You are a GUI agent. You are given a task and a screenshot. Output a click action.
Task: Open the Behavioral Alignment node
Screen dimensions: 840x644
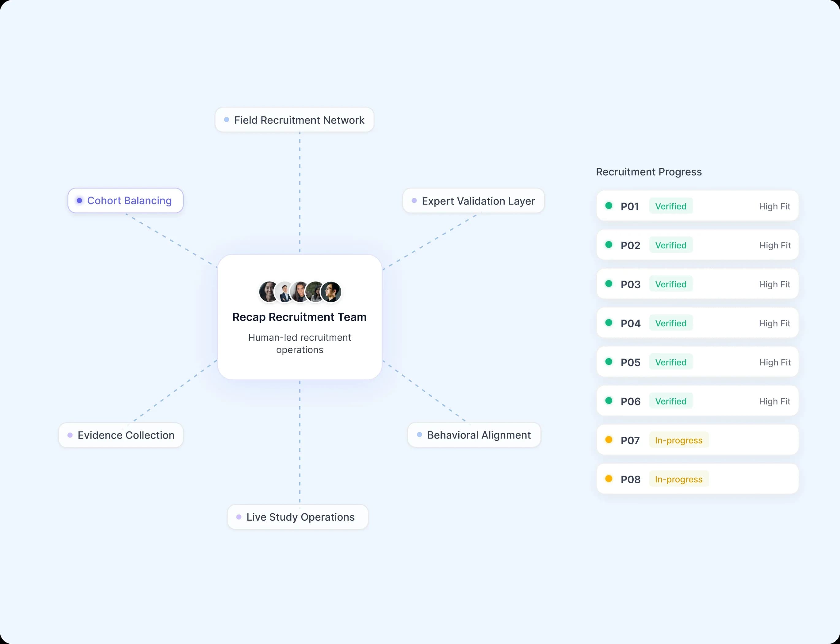(475, 435)
